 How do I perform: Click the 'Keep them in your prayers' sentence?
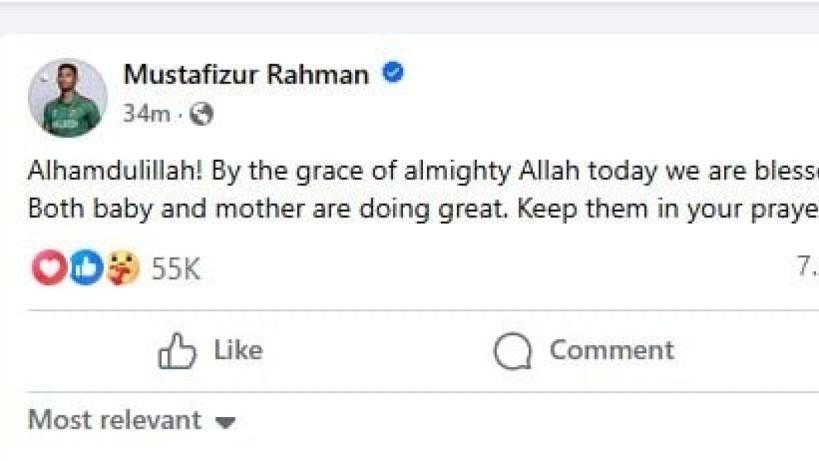[702, 211]
